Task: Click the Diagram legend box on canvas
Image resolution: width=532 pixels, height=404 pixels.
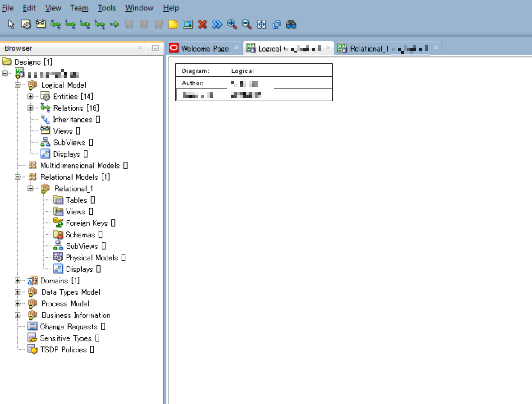Action: 254,82
